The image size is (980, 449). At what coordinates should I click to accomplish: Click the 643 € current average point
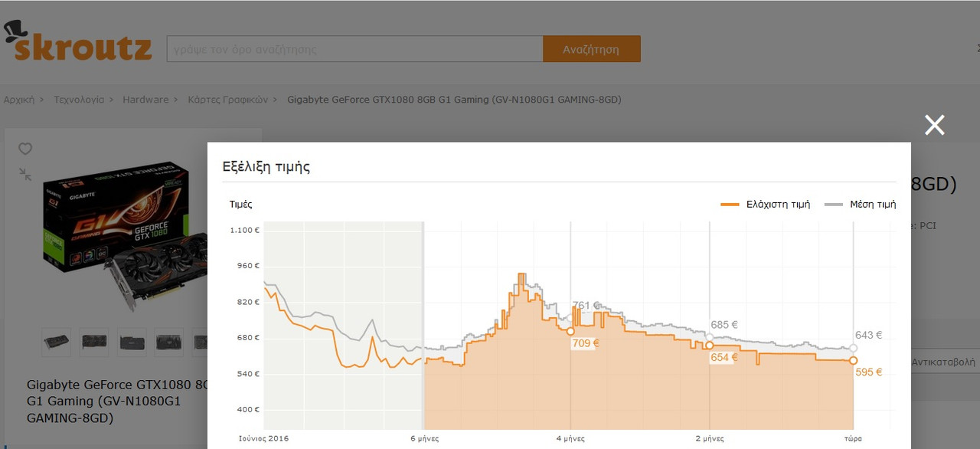(854, 348)
